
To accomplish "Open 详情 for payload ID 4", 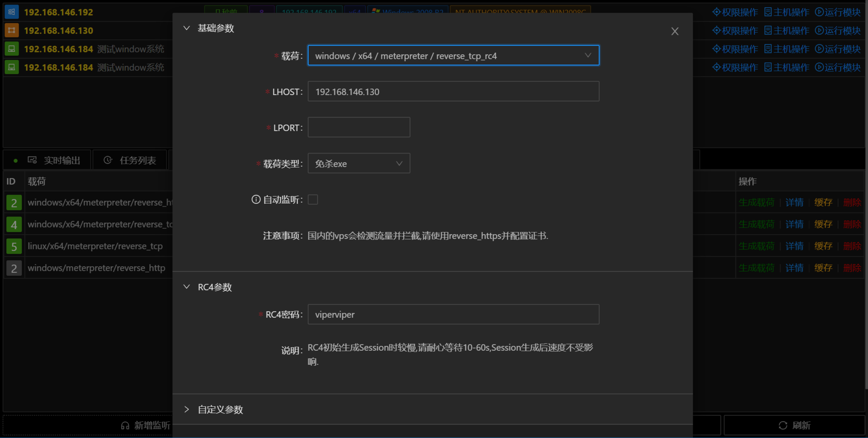I will point(794,224).
